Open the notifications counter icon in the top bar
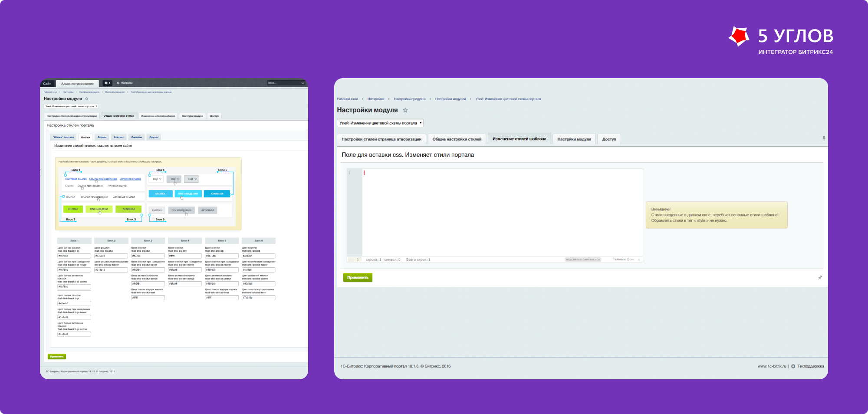This screenshot has width=868, height=414. [x=108, y=83]
